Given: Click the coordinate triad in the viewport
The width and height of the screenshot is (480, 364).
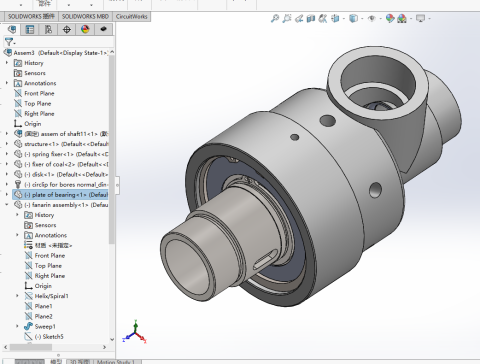Looking at the screenshot, I should [x=135, y=332].
